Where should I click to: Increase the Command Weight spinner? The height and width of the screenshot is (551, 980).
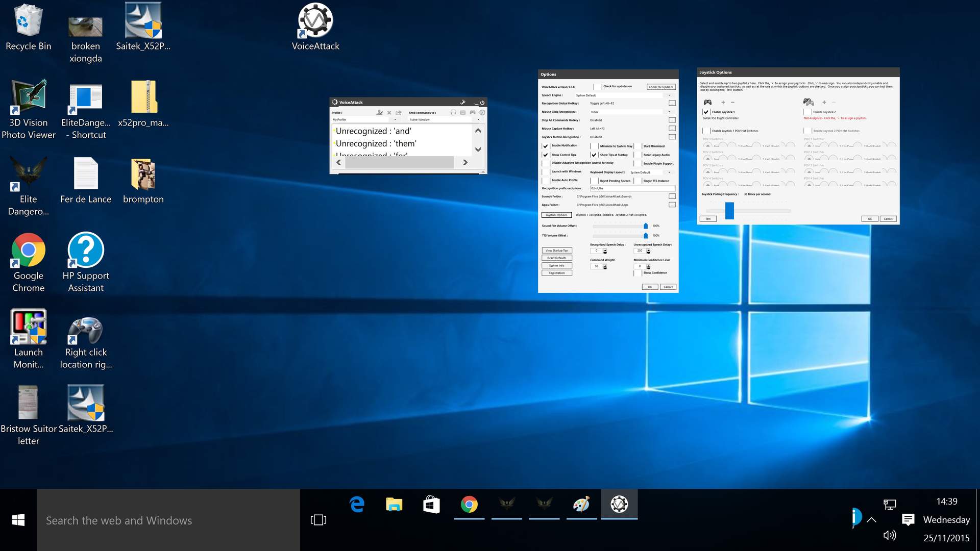coord(605,265)
